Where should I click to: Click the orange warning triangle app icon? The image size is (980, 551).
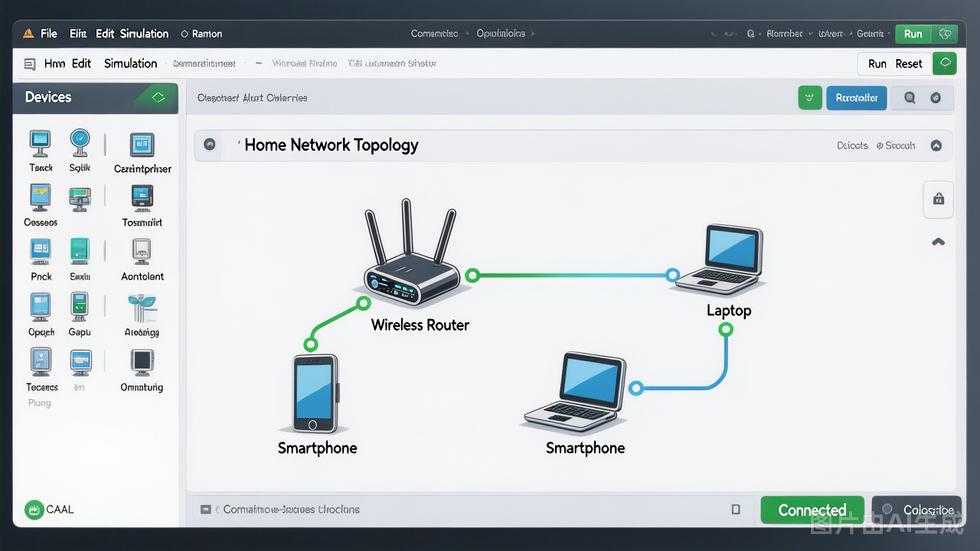pyautogui.click(x=28, y=34)
